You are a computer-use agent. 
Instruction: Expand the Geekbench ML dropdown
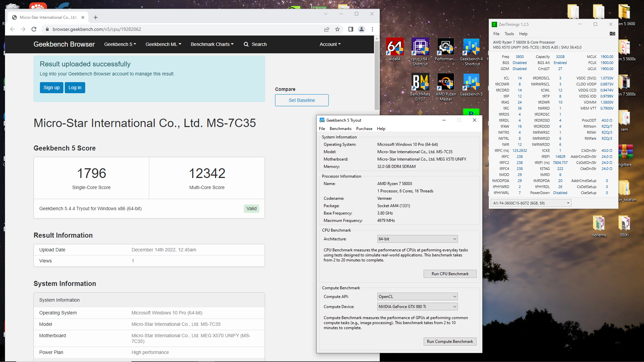click(163, 44)
